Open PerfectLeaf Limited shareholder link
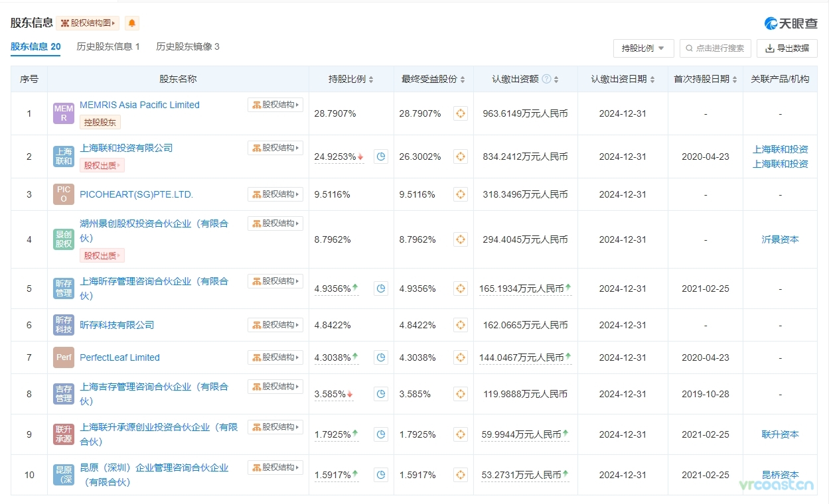 coord(119,357)
